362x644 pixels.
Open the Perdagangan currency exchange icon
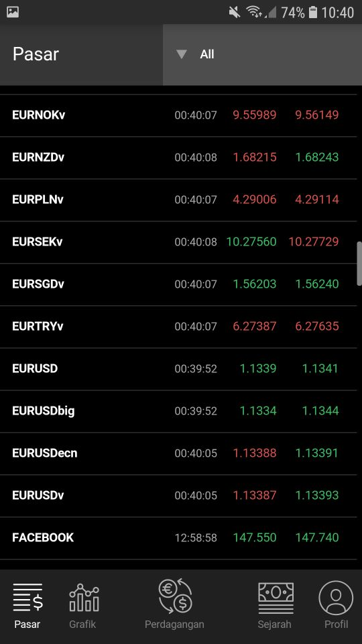(x=175, y=596)
